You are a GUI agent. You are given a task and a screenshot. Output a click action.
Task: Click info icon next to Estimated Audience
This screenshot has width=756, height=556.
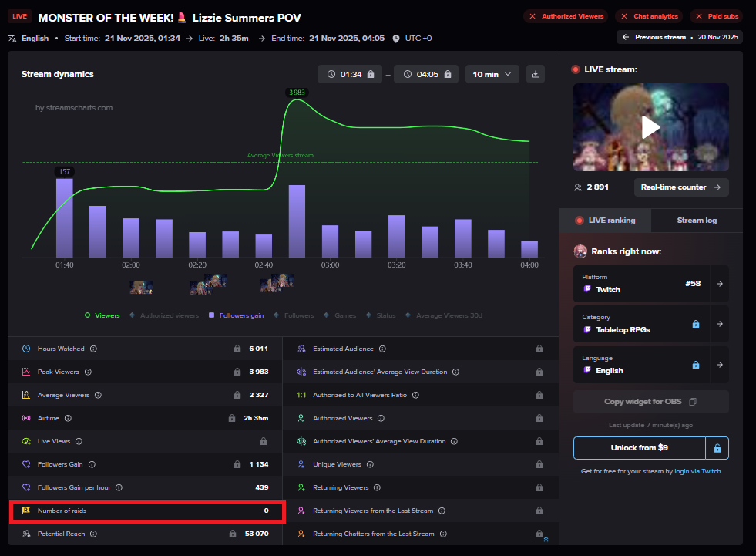click(382, 349)
